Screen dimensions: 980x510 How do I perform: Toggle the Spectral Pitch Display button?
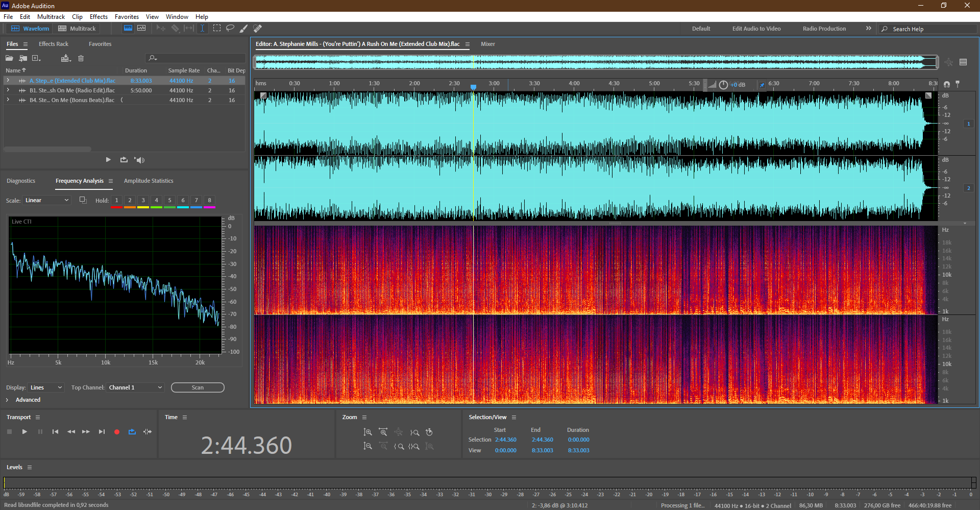click(141, 29)
